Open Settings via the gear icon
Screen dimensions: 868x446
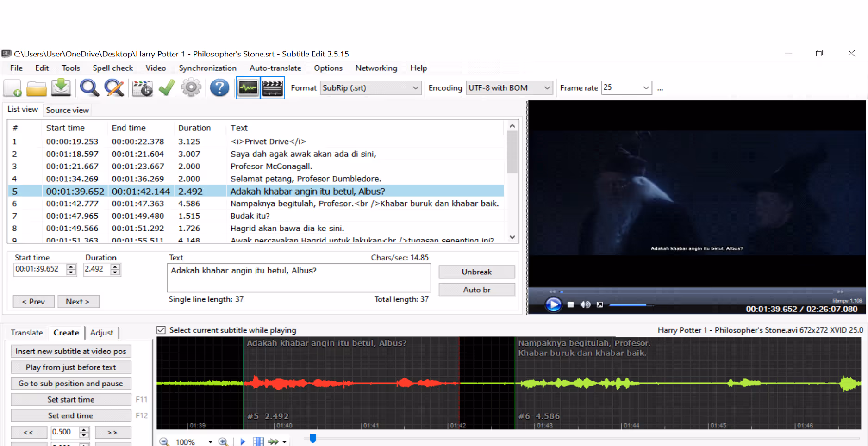coord(191,87)
